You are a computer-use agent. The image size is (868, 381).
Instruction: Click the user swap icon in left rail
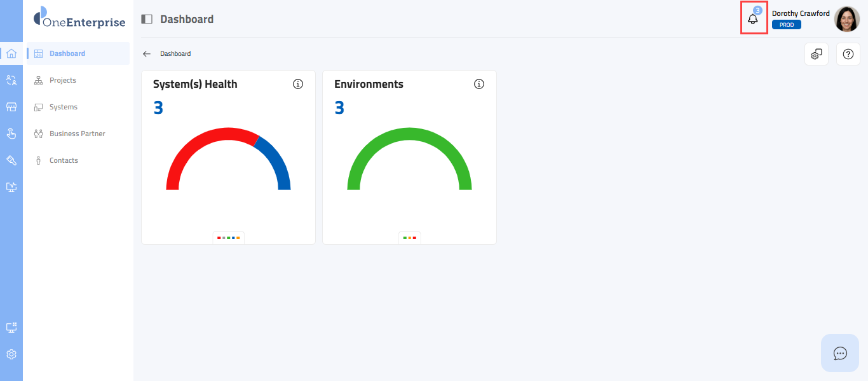11,80
